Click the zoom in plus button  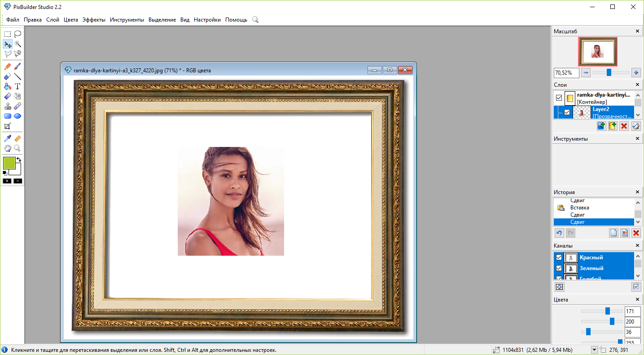(636, 72)
